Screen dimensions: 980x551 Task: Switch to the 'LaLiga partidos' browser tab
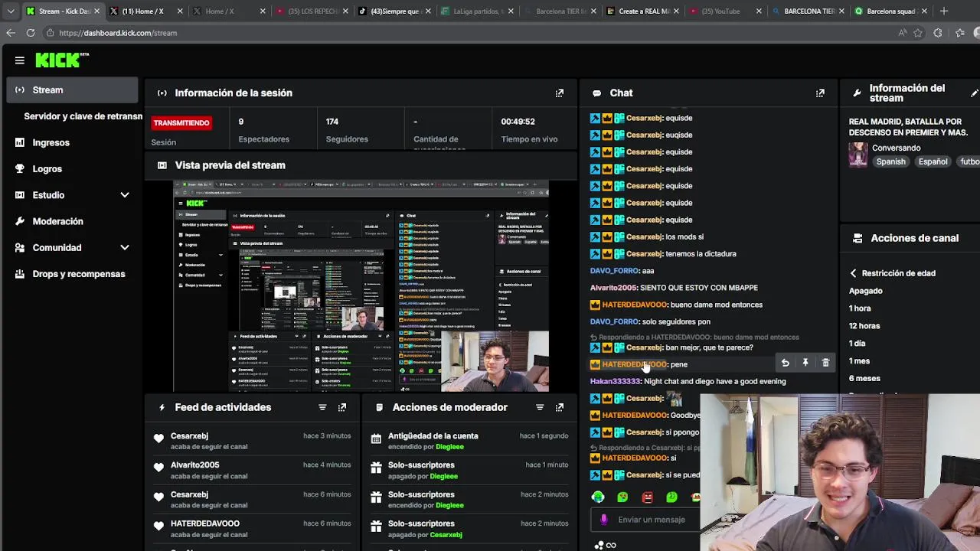pyautogui.click(x=479, y=11)
